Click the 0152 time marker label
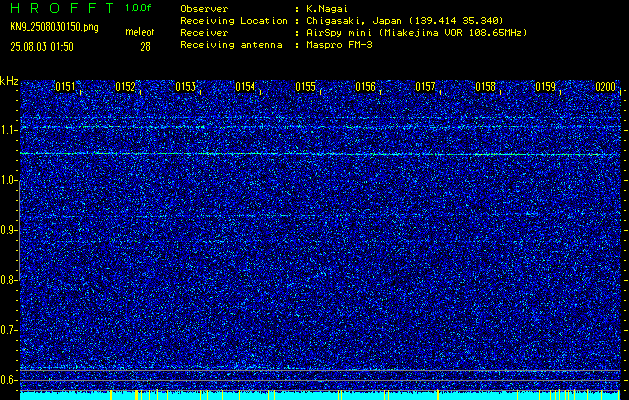629x400 pixels. tap(125, 87)
